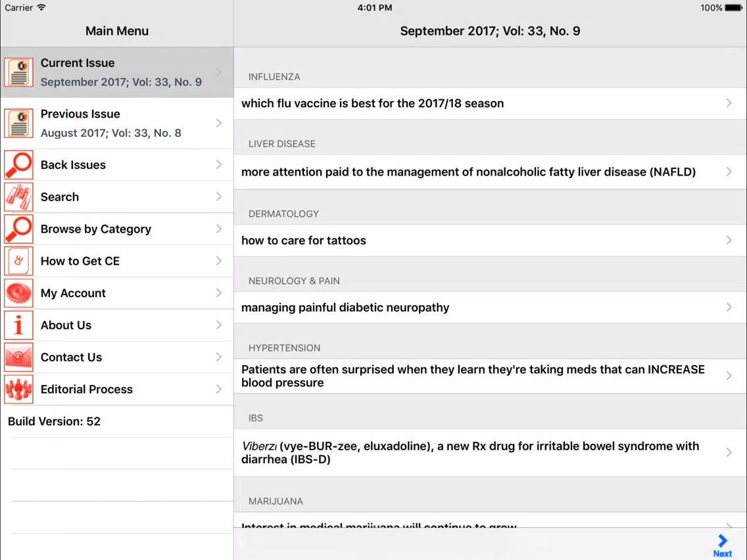Tap the INFLUENZA section header
747x560 pixels.
click(274, 77)
